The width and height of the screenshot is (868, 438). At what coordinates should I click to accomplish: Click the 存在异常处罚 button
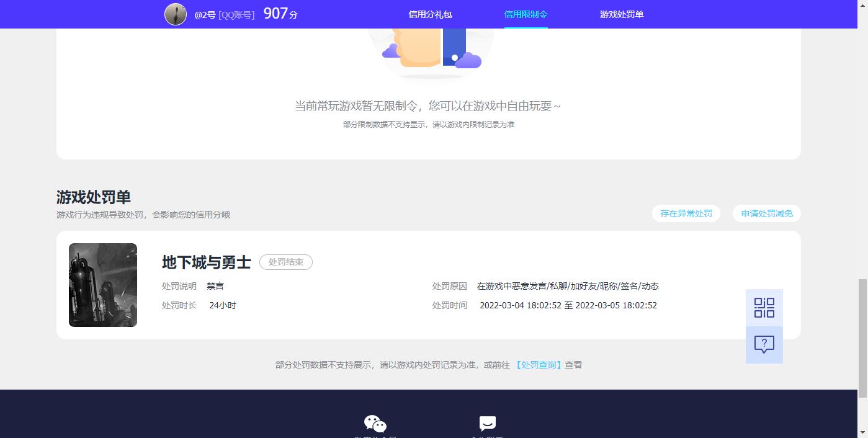(x=686, y=213)
